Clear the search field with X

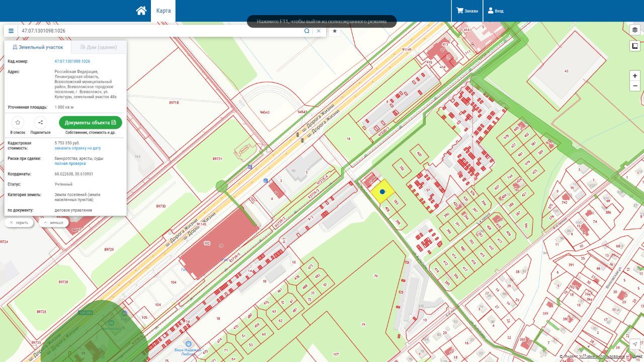[x=318, y=31]
